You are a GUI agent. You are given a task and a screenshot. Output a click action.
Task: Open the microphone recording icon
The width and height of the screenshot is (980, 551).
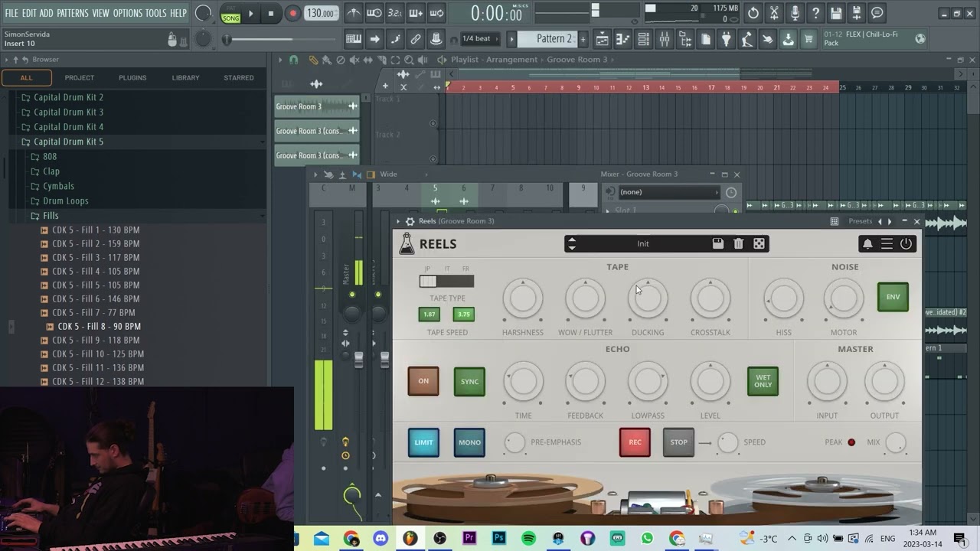[795, 13]
